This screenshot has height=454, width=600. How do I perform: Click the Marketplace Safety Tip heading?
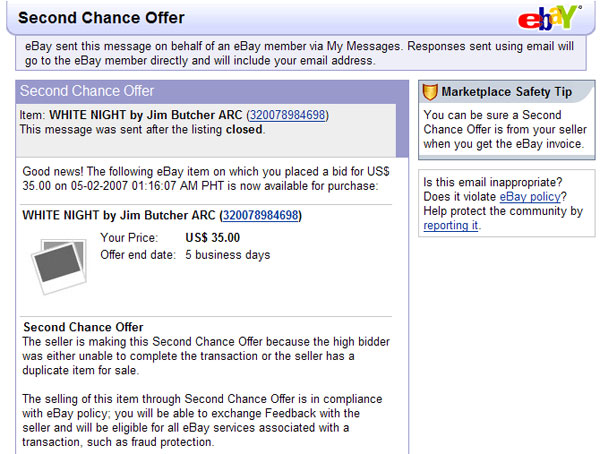[507, 92]
